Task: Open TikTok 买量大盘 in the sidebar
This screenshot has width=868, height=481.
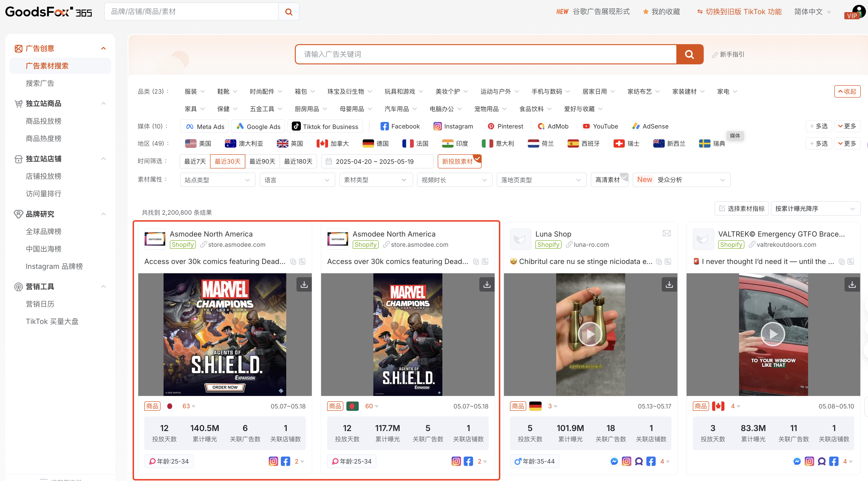Action: [52, 321]
